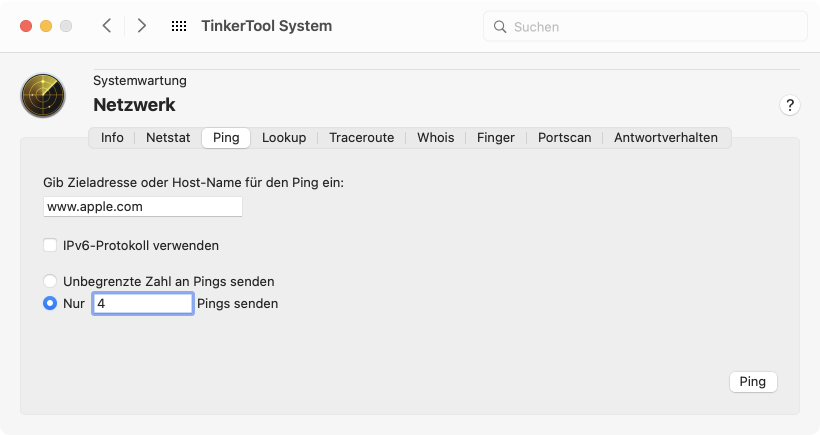The image size is (820, 435).
Task: Select the Nur pings radio button
Action: [50, 303]
